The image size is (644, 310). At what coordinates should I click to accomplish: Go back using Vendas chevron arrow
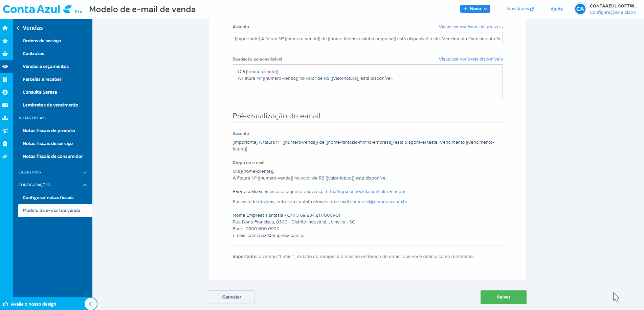[18, 28]
